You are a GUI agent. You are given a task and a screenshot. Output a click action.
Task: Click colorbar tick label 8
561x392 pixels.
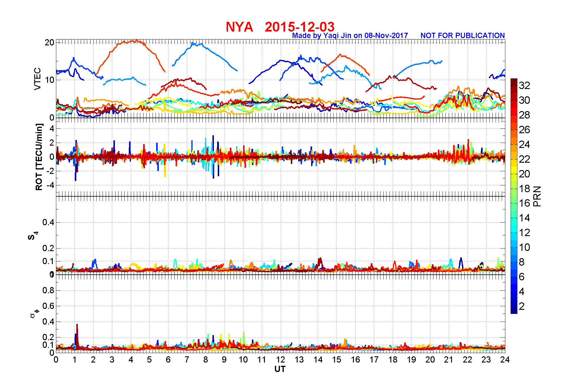click(522, 262)
